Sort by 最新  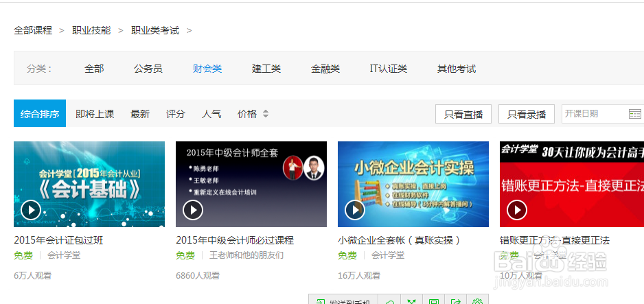point(140,114)
